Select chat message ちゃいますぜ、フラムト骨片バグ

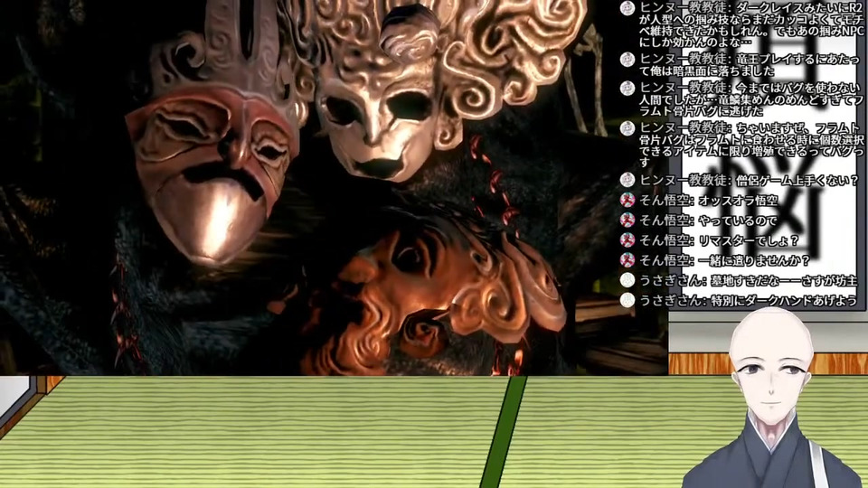click(751, 145)
